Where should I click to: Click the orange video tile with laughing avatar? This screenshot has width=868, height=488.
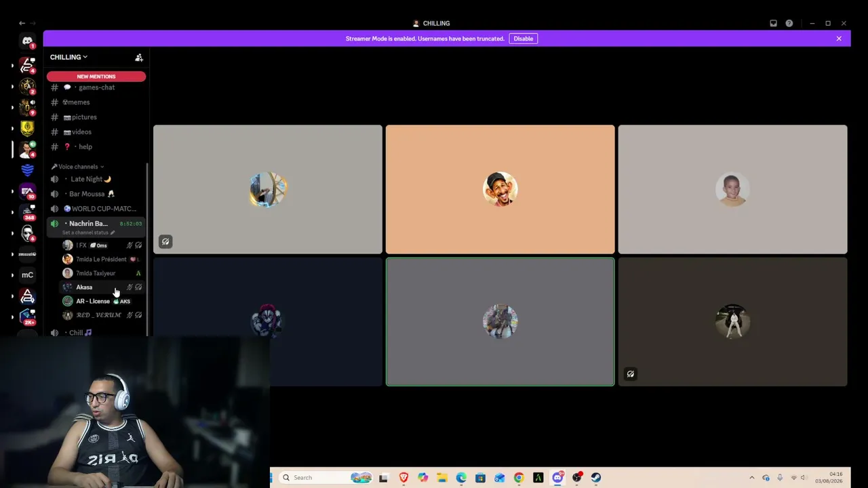point(500,189)
